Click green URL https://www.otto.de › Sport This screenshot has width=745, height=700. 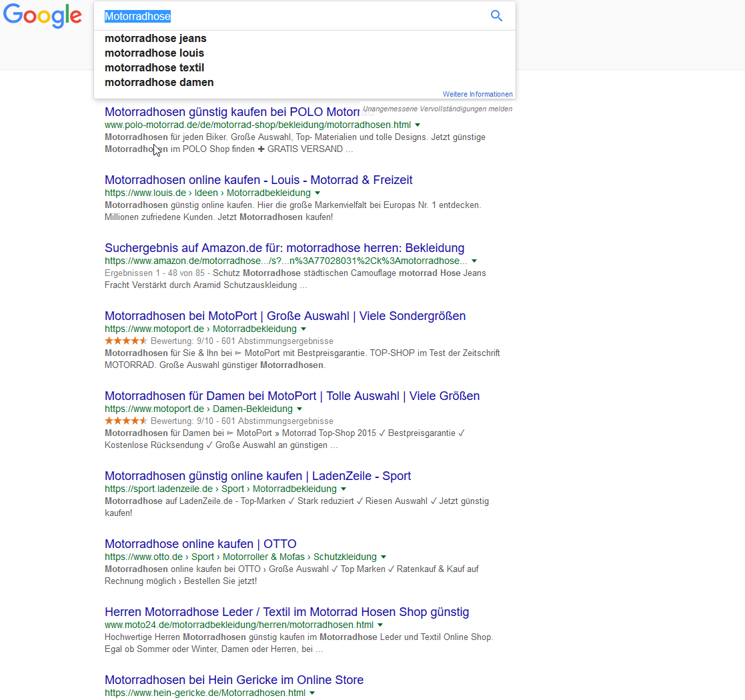[240, 557]
